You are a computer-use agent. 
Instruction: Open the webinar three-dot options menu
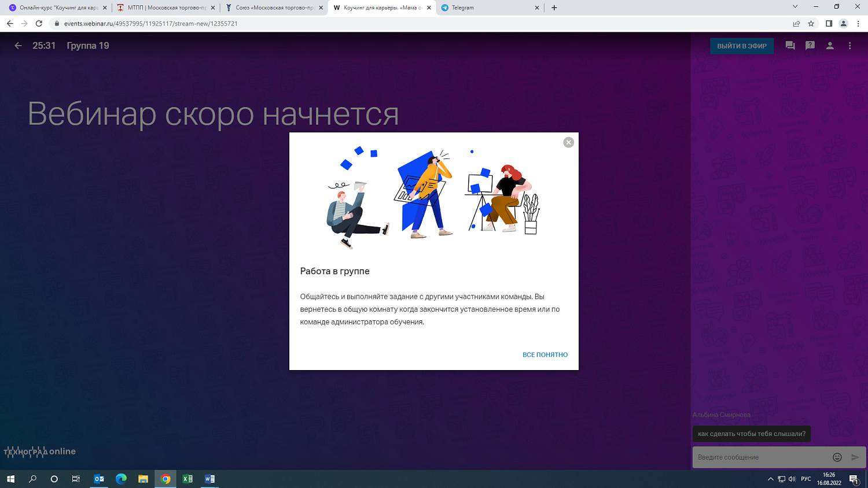coord(849,45)
